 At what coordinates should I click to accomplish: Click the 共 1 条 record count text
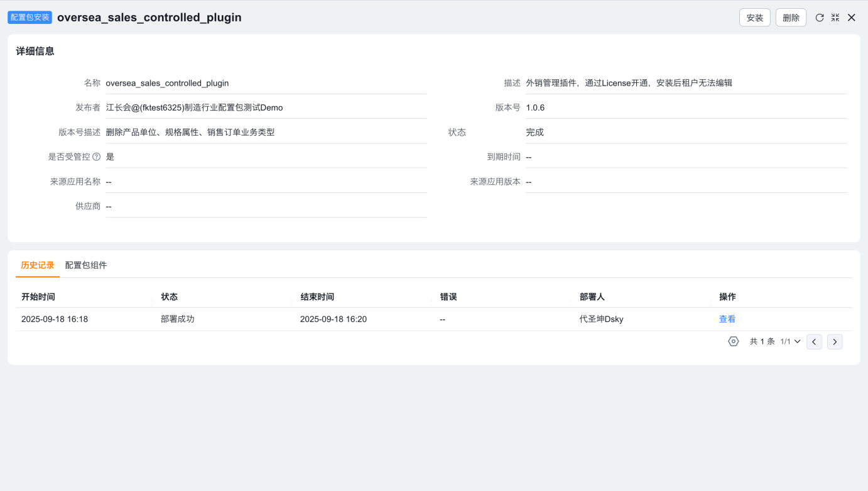coord(762,341)
